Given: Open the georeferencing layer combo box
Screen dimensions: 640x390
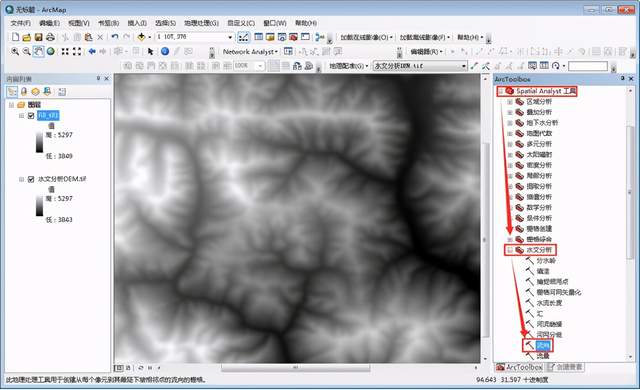Looking at the screenshot, I should [420, 66].
